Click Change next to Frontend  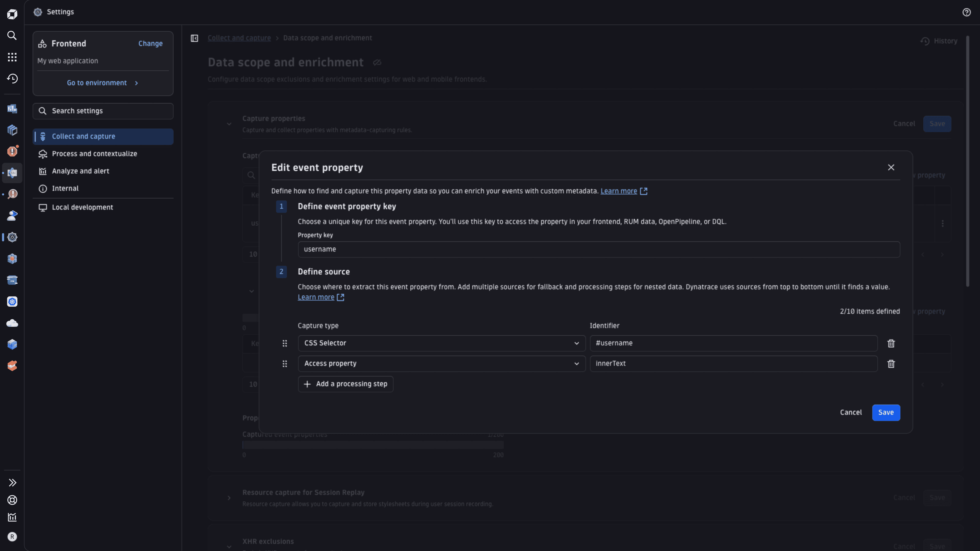(150, 44)
